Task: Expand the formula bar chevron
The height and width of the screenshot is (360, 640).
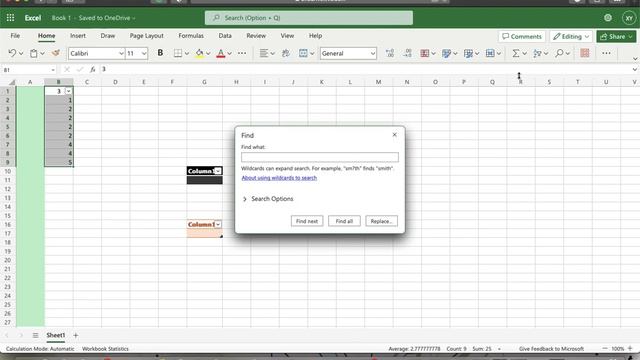Action: tap(635, 69)
